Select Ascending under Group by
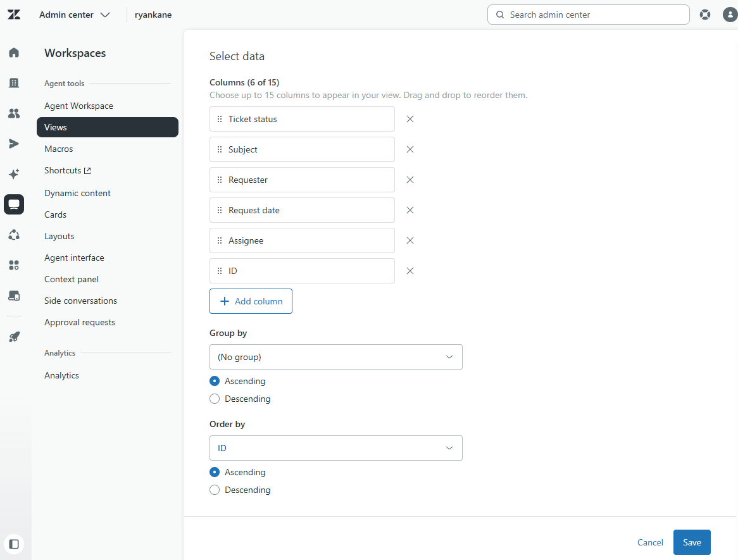Viewport: 738px width, 560px height. coord(215,381)
